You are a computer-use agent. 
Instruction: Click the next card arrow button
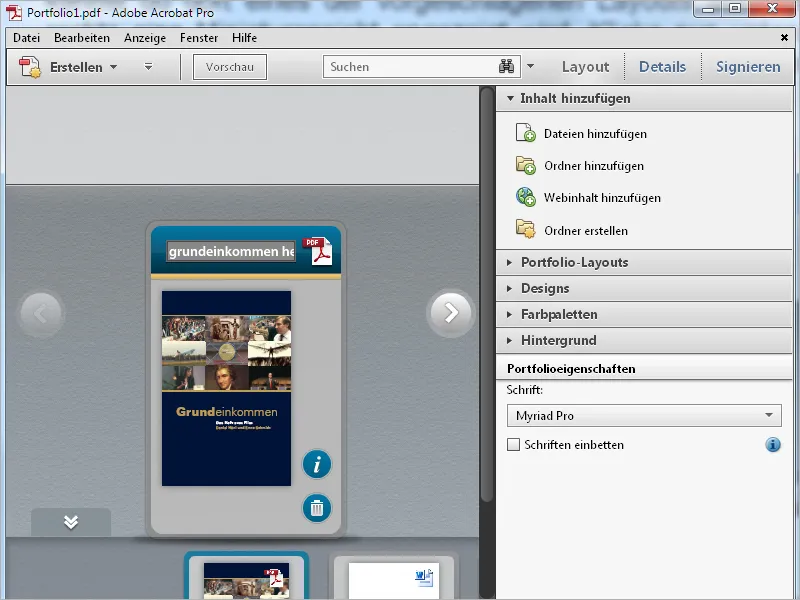451,313
